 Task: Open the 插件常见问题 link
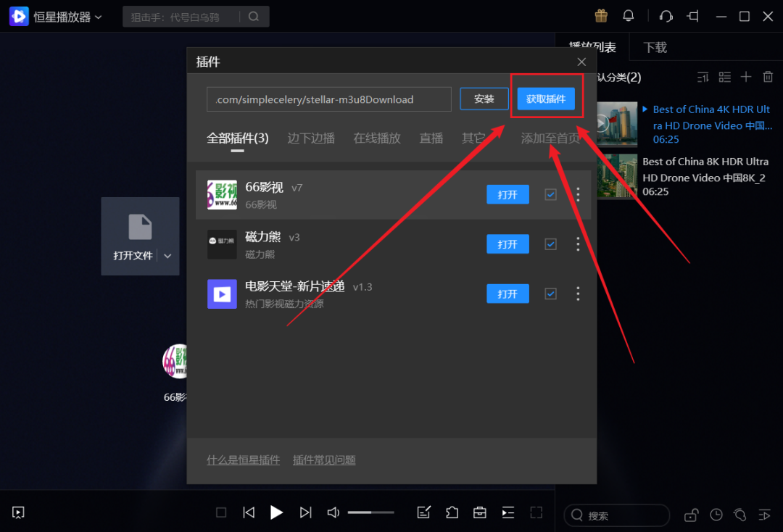[x=324, y=460]
